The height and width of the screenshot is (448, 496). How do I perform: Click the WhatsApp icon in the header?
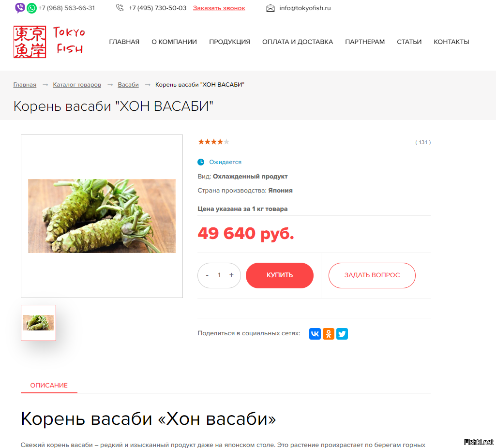(31, 8)
